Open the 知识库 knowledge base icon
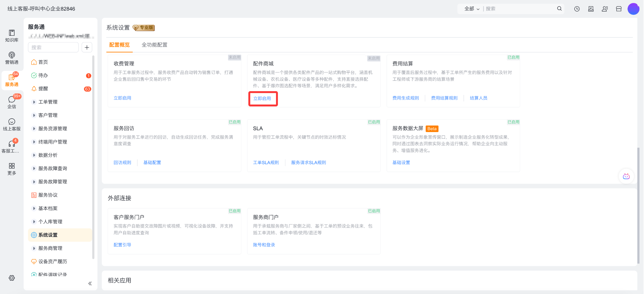The height and width of the screenshot is (294, 644). pyautogui.click(x=11, y=33)
